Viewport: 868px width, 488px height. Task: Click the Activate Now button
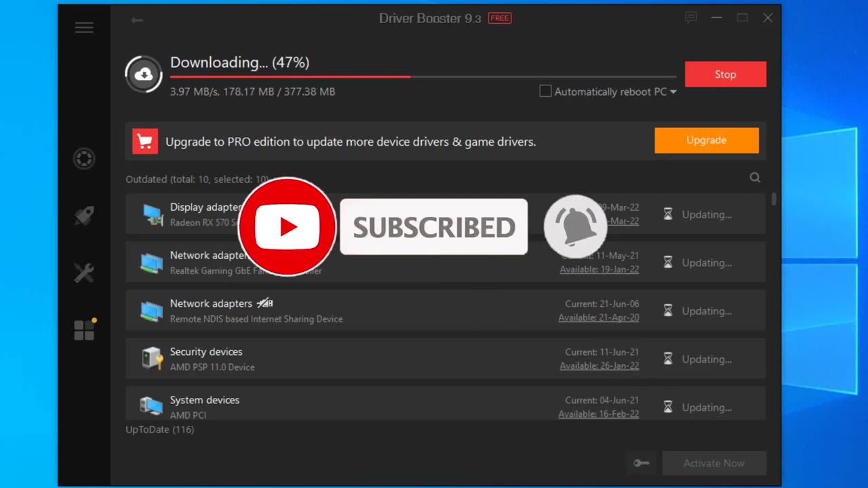(x=714, y=463)
